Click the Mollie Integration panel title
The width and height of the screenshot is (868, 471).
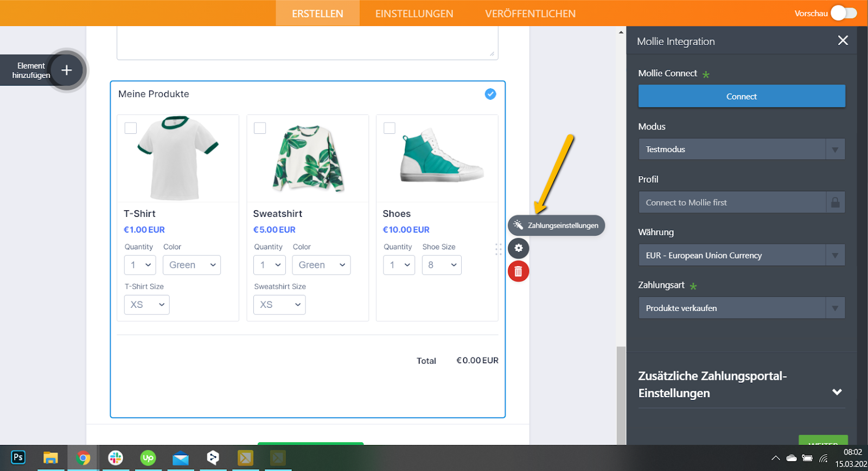click(676, 41)
